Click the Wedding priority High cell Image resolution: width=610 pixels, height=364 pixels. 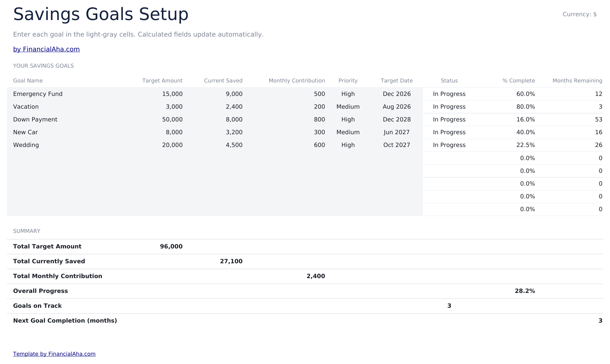coord(348,145)
